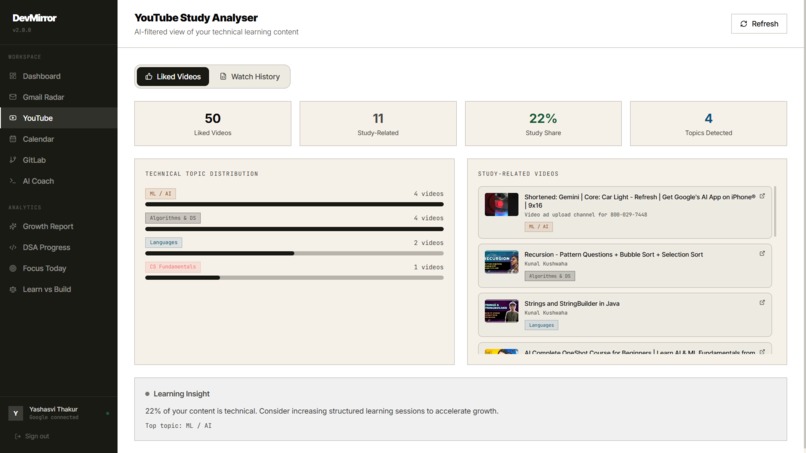Click the ML / AI tag under Gemini video
The height and width of the screenshot is (453, 806).
coord(538,227)
